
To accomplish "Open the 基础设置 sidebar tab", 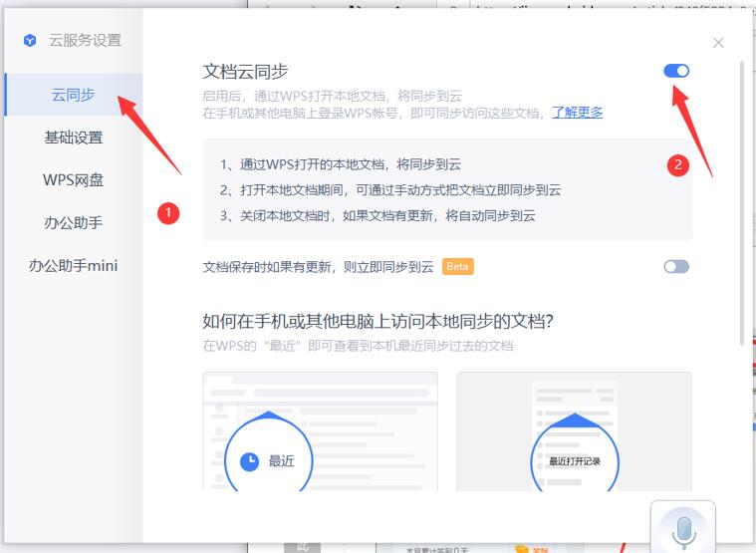I will (x=74, y=138).
